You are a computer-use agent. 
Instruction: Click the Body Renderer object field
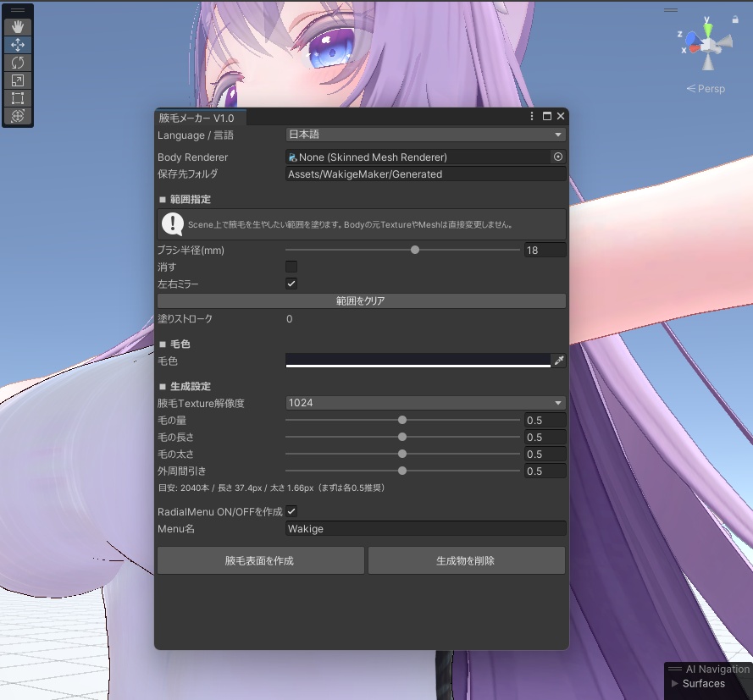pos(418,157)
